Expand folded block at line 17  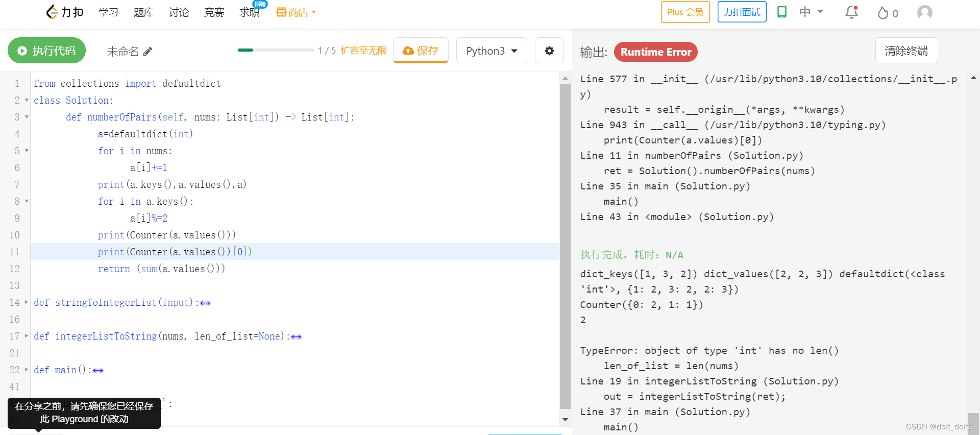point(27,336)
